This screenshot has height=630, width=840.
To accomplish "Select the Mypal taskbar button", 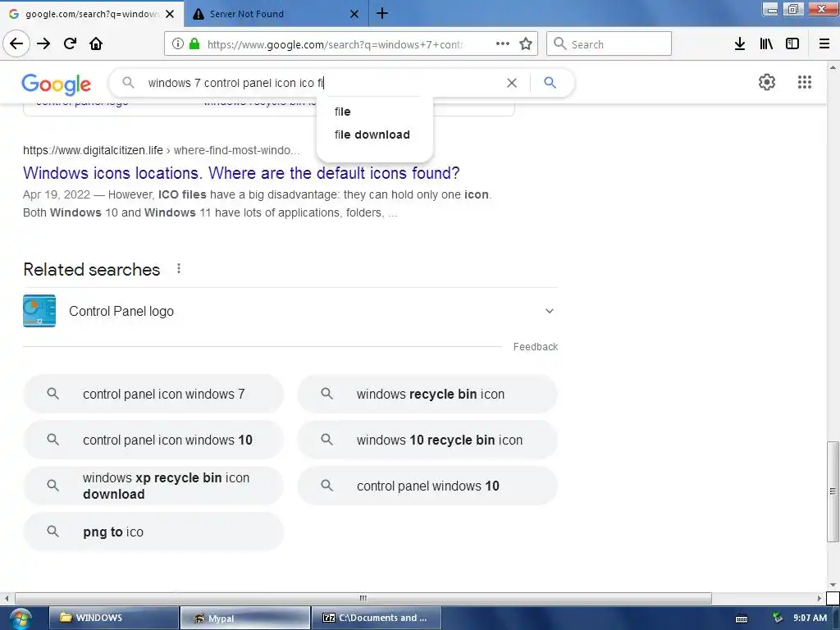I will pyautogui.click(x=245, y=618).
